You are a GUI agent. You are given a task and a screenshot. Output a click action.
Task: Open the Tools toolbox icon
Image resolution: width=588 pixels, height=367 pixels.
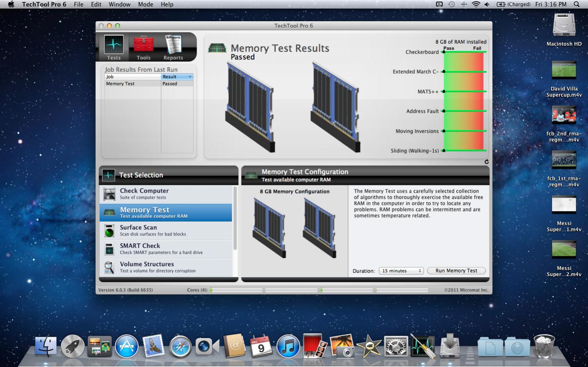click(143, 47)
